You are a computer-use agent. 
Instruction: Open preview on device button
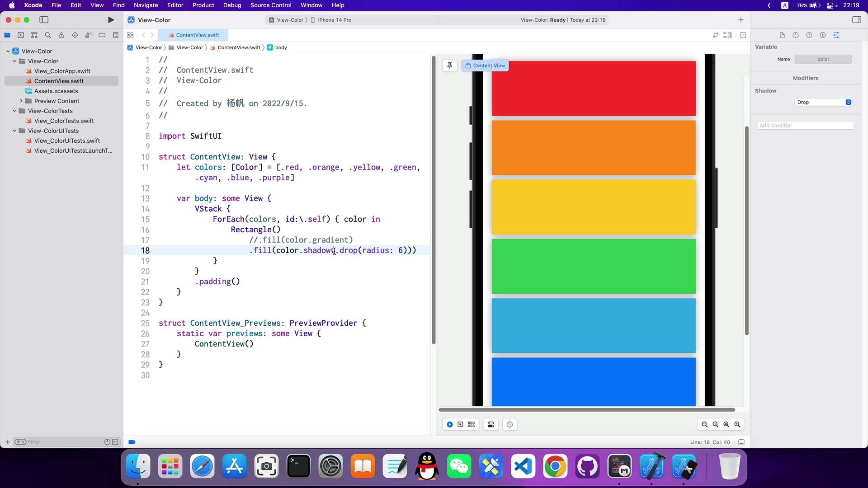click(x=510, y=425)
